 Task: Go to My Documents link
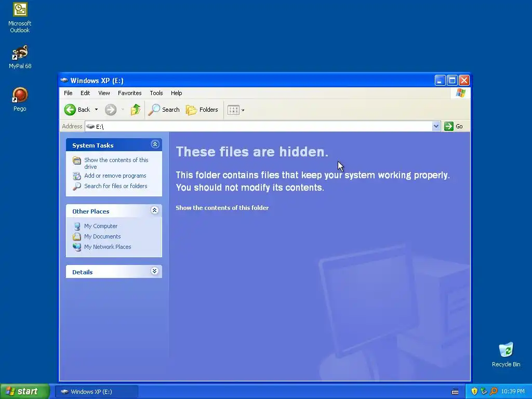pos(102,236)
